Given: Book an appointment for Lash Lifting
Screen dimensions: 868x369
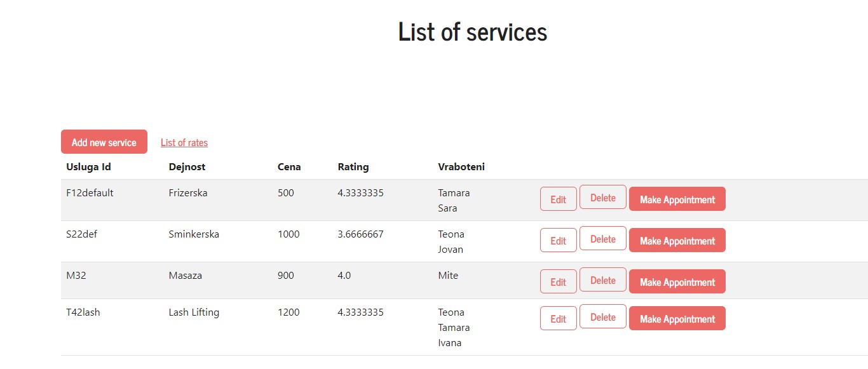Looking at the screenshot, I should pyautogui.click(x=677, y=318).
